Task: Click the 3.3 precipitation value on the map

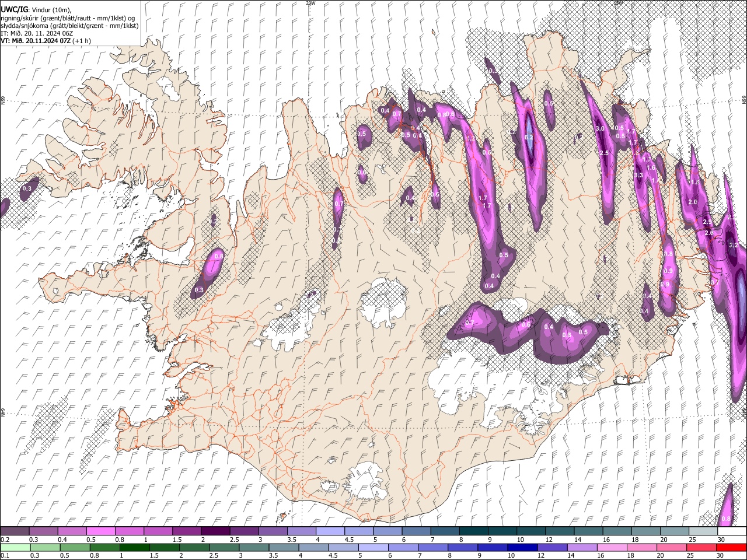Action: [638, 175]
